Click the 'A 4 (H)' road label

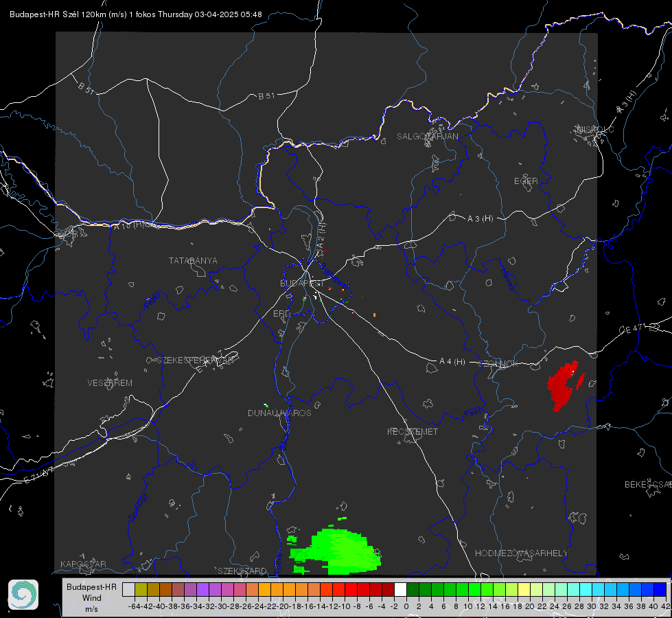coord(452,362)
